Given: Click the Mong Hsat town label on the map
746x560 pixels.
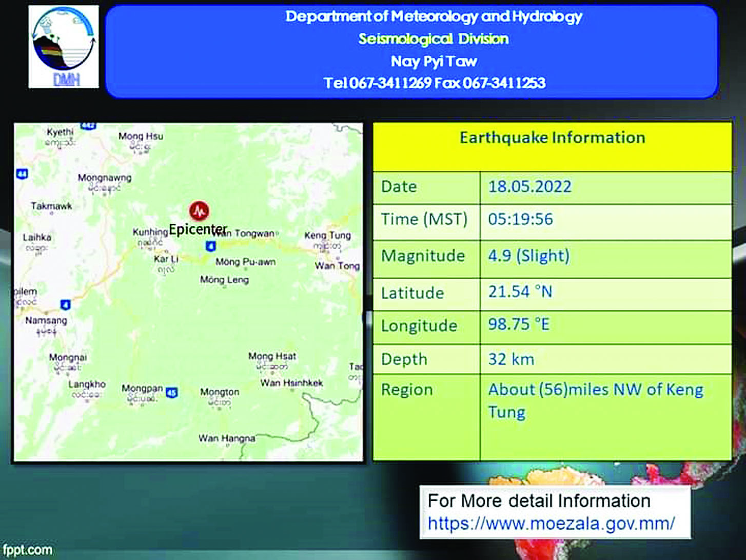Looking at the screenshot, I should tap(272, 356).
